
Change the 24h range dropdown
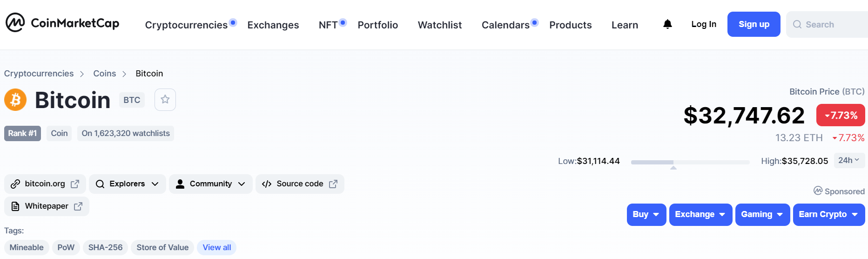pyautogui.click(x=849, y=160)
